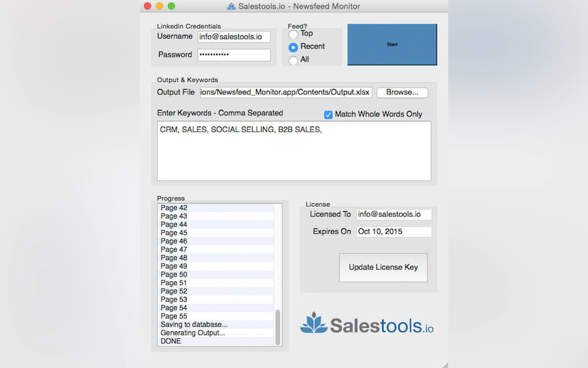588x368 pixels.
Task: Focus the LinkedIn Username field
Action: (234, 37)
